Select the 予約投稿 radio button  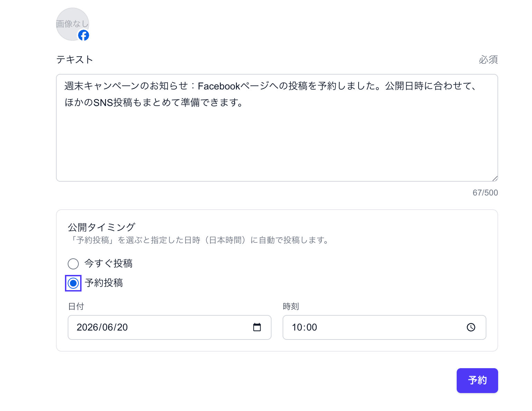(x=73, y=283)
